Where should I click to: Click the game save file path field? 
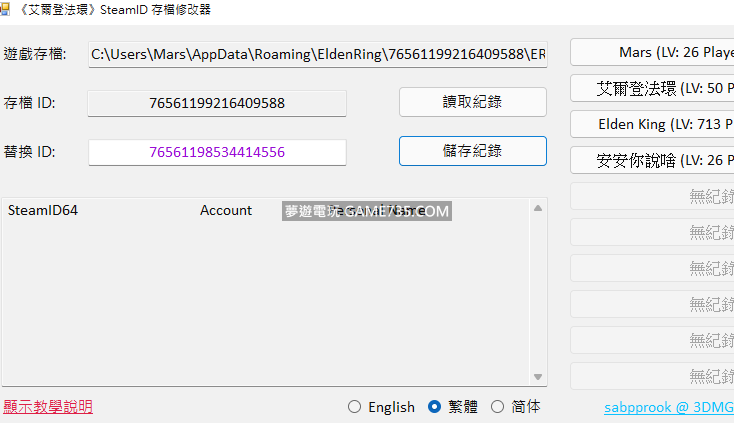tap(318, 55)
